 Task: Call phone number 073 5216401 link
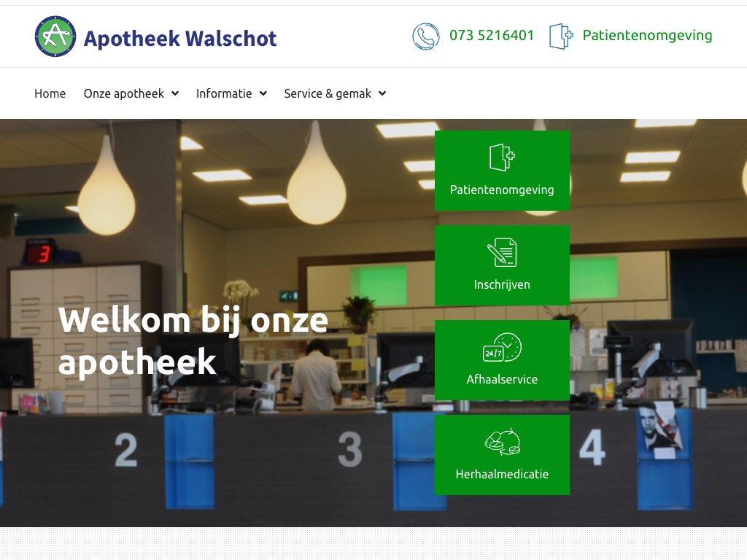click(492, 35)
